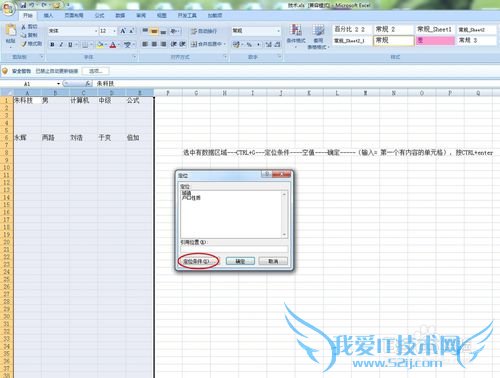Open the font name combo box
Viewport: 500px width, 378px height.
click(73, 31)
